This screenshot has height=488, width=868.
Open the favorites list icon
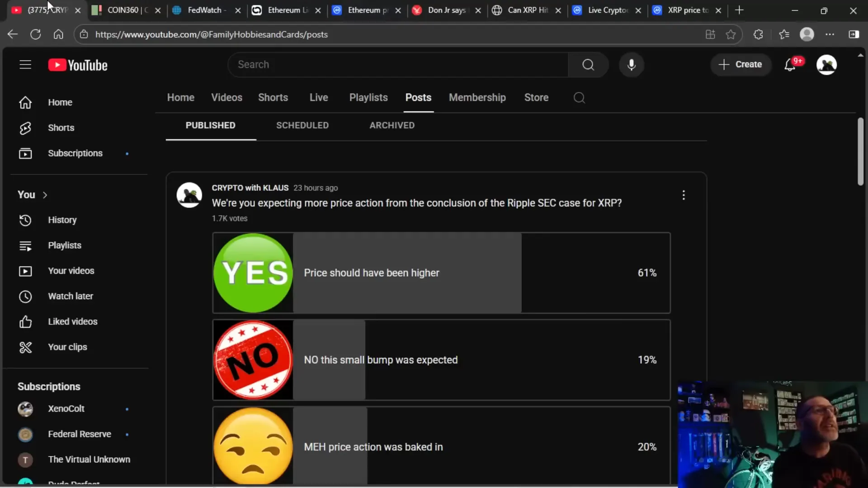[x=784, y=34]
